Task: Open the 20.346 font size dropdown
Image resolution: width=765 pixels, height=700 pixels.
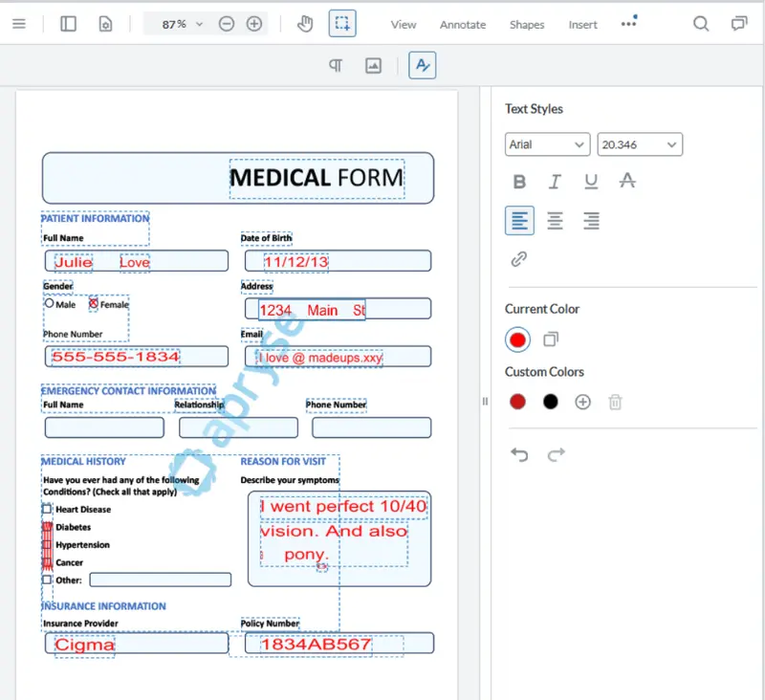Action: 640,144
